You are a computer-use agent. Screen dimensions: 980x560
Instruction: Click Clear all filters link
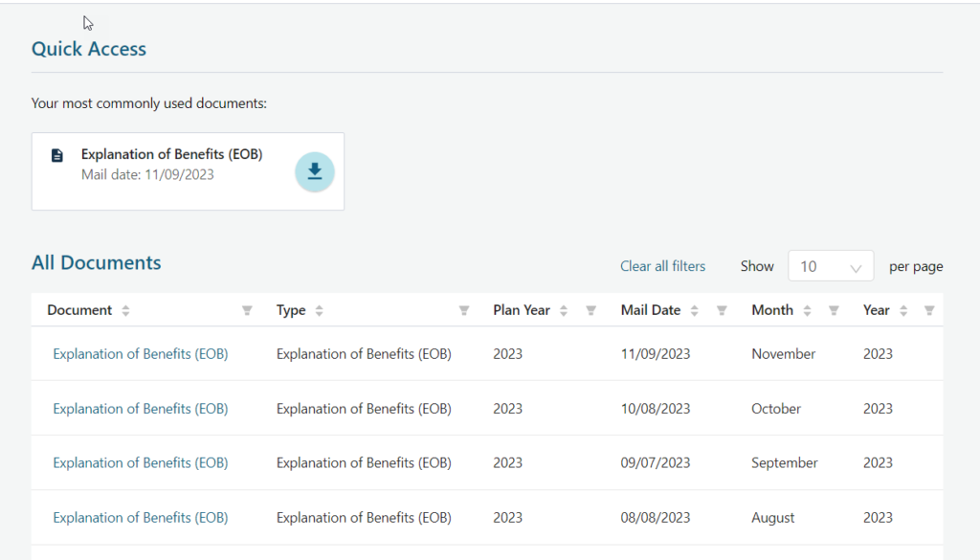pyautogui.click(x=662, y=266)
